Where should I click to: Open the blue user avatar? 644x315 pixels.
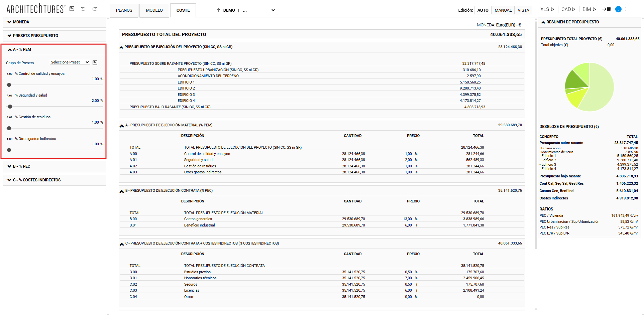coord(618,9)
